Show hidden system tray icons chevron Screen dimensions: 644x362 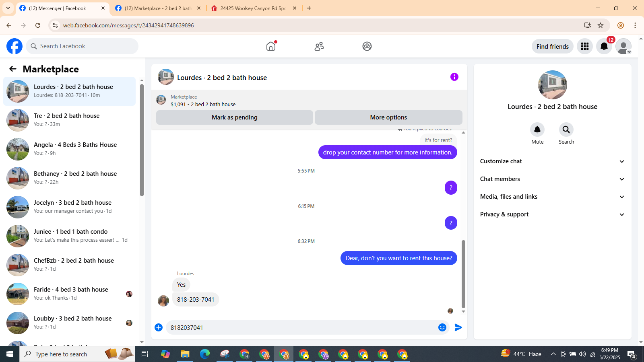[553, 354]
